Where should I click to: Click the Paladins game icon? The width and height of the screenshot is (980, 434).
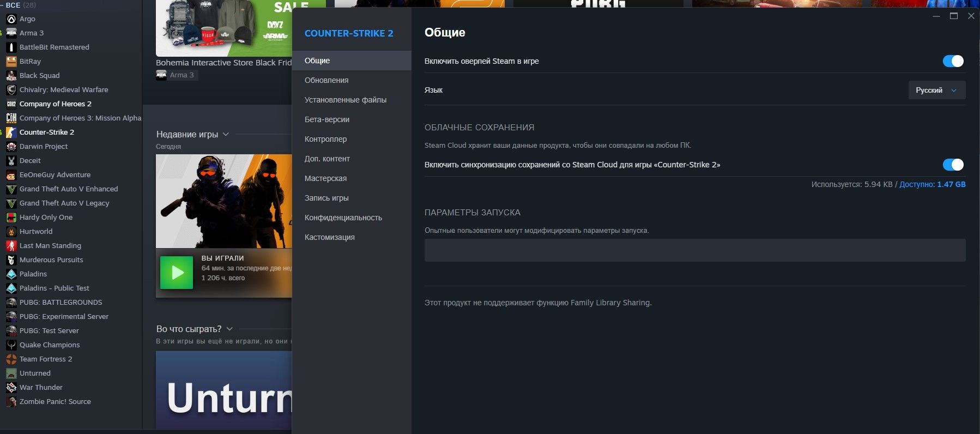click(x=11, y=274)
